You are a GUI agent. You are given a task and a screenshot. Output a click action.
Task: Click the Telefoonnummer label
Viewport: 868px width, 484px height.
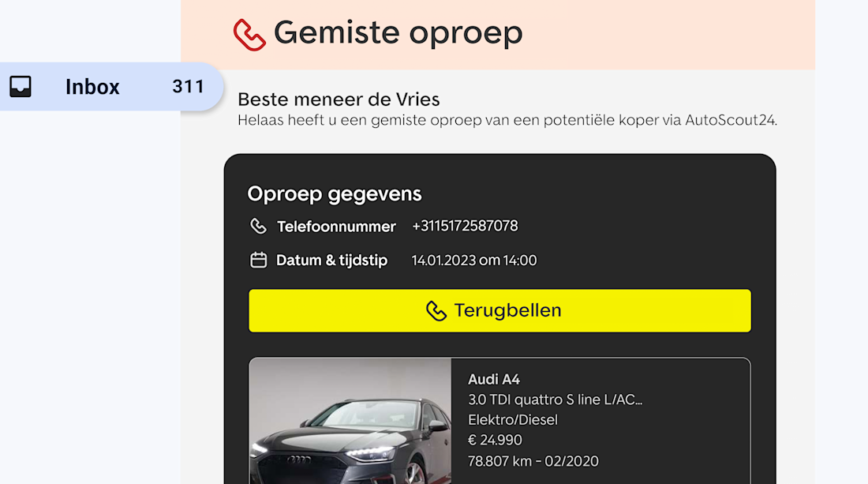(x=336, y=227)
